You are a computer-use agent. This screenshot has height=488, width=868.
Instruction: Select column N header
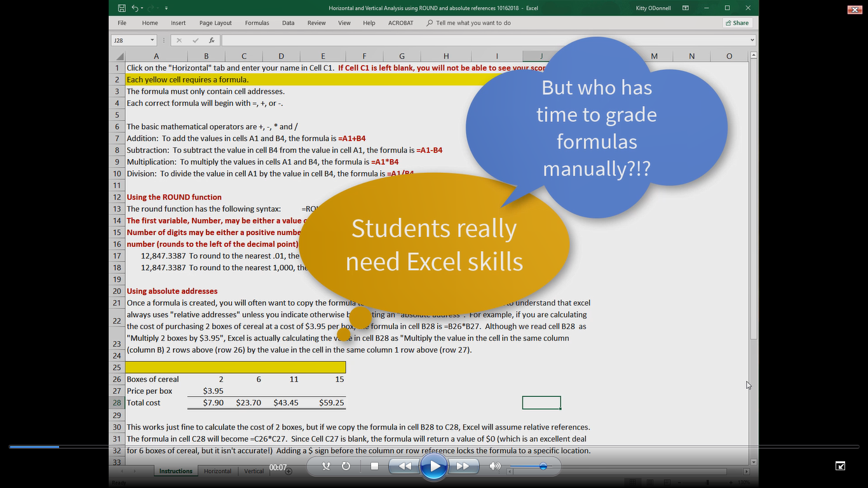click(x=691, y=56)
